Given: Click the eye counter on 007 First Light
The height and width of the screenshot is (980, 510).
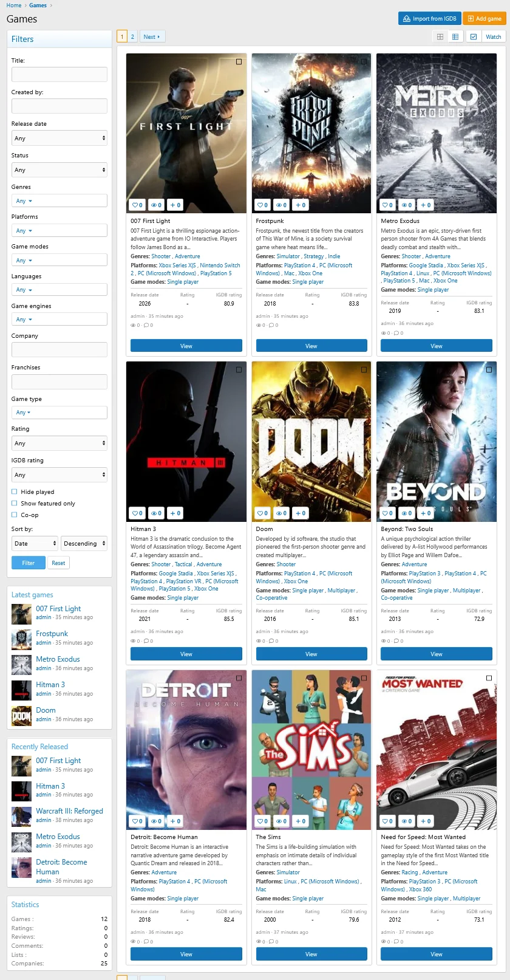Looking at the screenshot, I should [x=156, y=205].
